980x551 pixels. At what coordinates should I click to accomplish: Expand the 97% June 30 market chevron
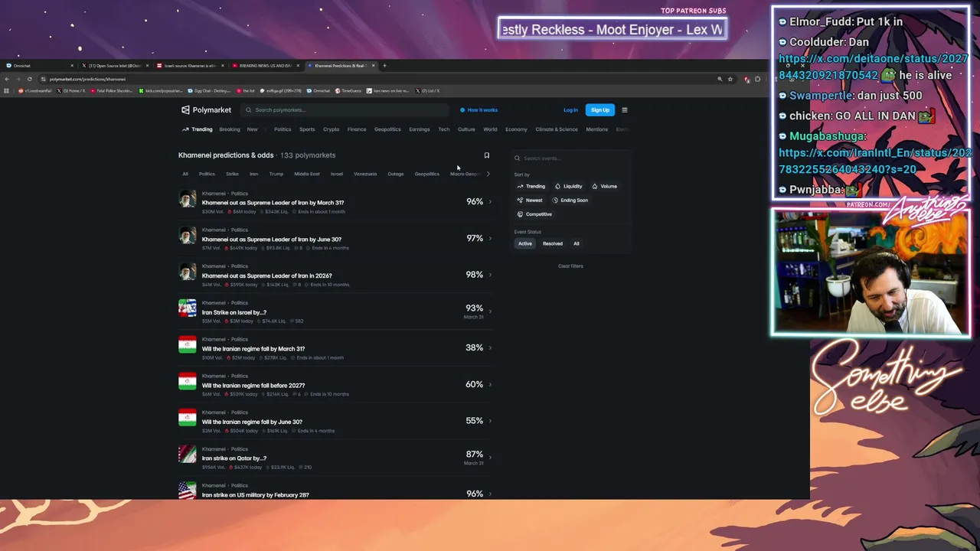490,239
